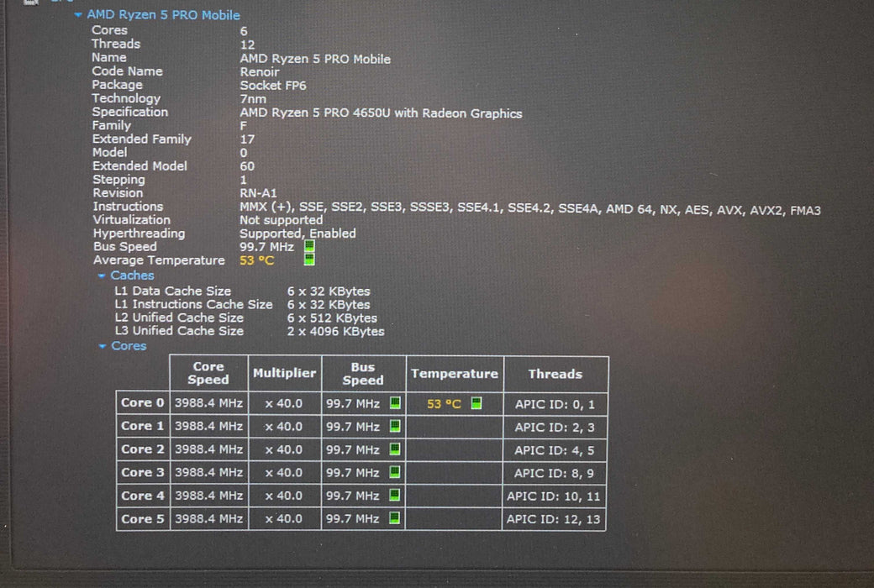This screenshot has height=588, width=874.
Task: Click the Threads column header in table
Action: coord(555,374)
